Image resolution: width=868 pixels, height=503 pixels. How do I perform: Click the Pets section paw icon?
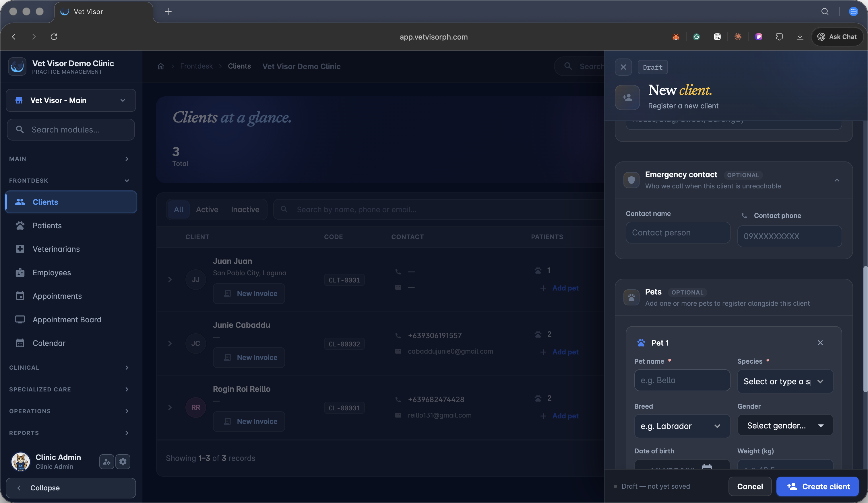pos(631,297)
